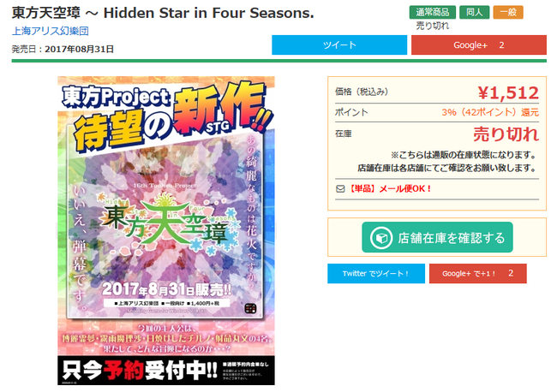Click the box icon in store stock button
The height and width of the screenshot is (392, 557).
tap(381, 238)
